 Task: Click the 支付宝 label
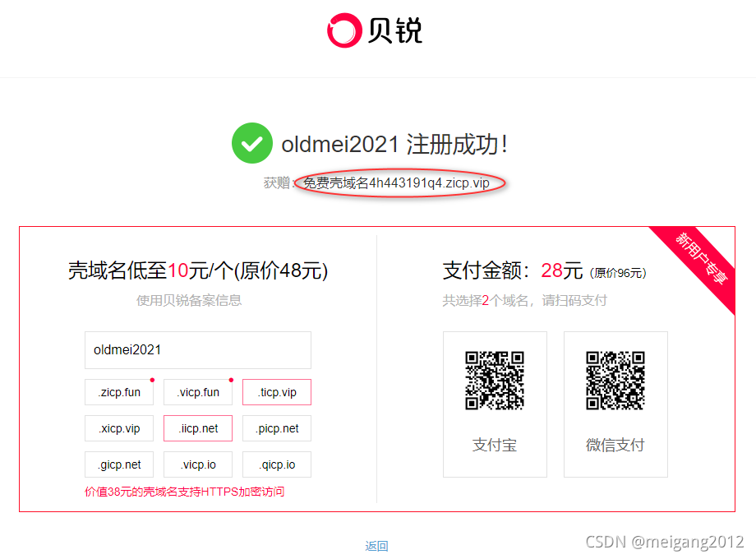pyautogui.click(x=495, y=445)
